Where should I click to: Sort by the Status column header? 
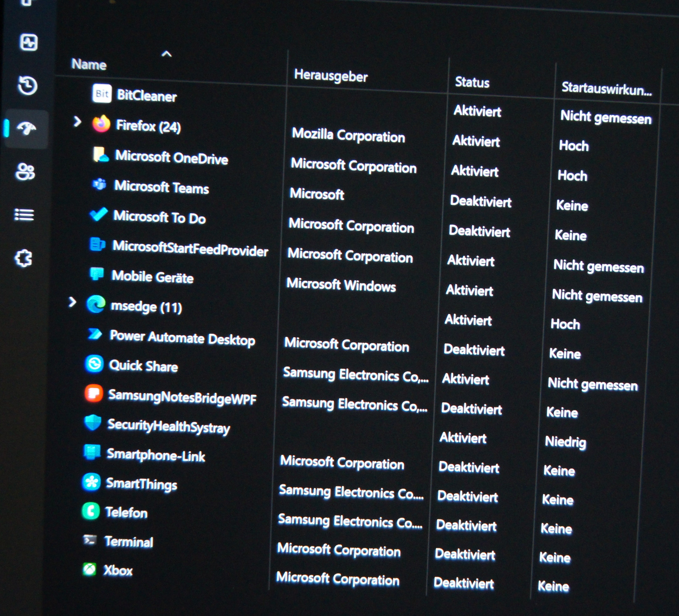click(472, 82)
